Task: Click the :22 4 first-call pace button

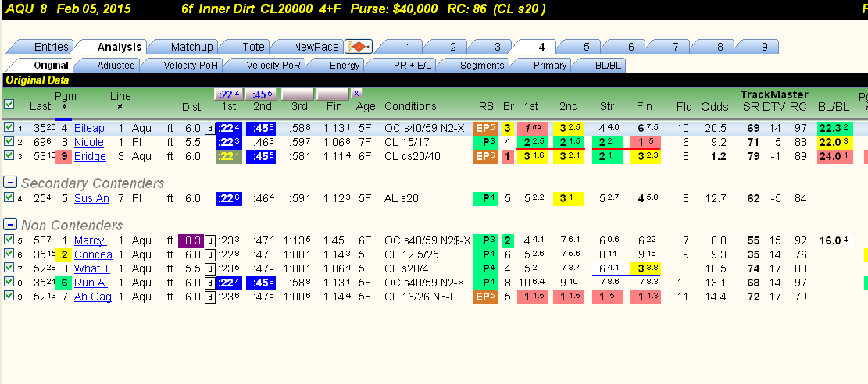Action: [x=227, y=94]
